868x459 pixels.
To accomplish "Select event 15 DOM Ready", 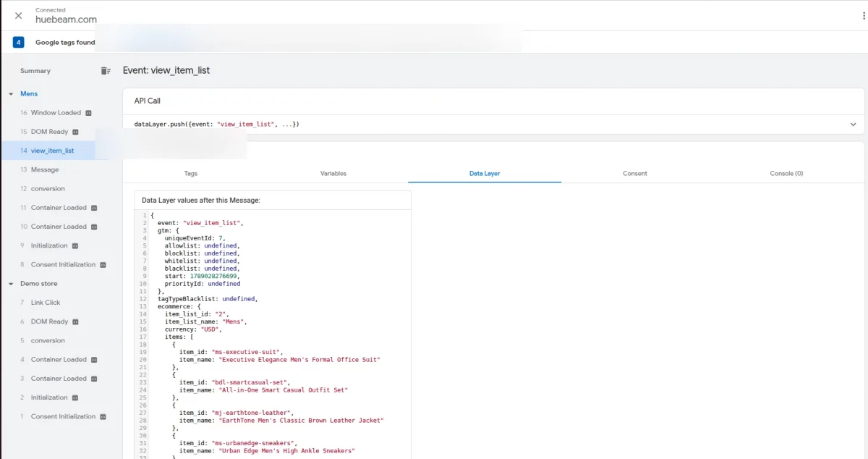I will point(49,132).
